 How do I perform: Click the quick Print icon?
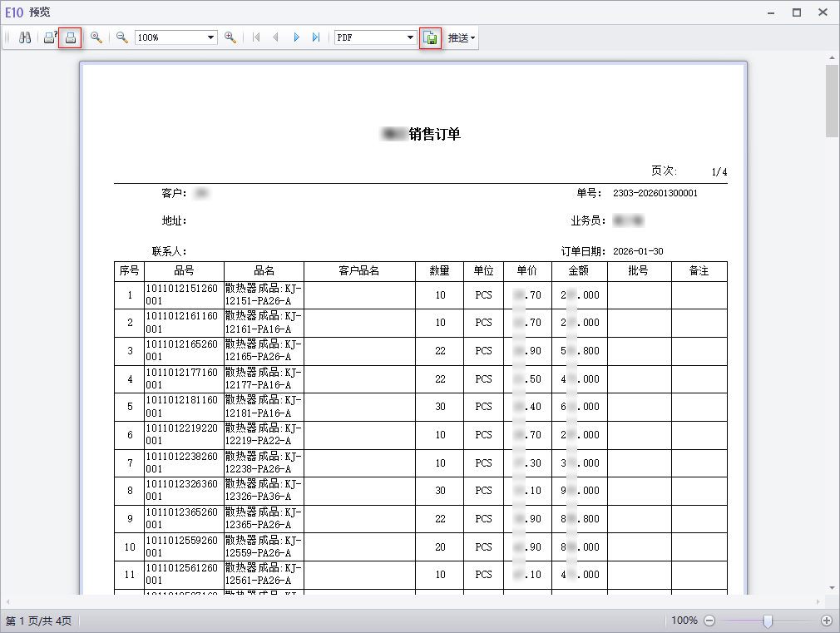(71, 37)
